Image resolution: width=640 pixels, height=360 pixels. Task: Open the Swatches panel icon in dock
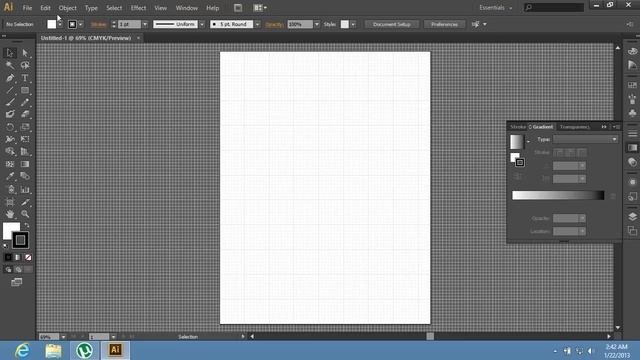(632, 85)
